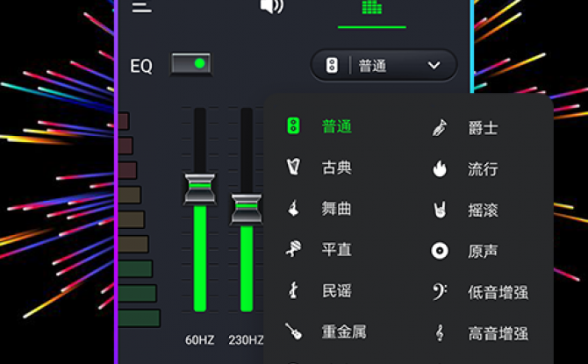Click the treble clef icon for 高音增强

(x=440, y=333)
